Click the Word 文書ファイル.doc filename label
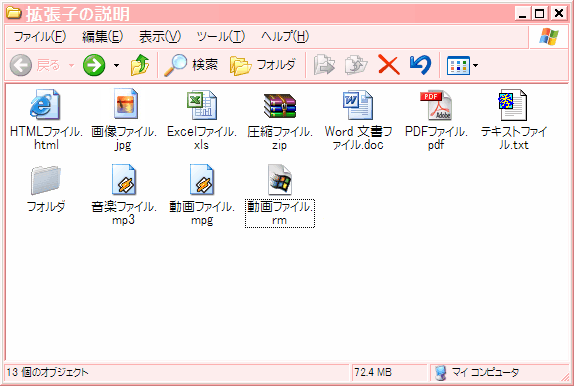 pyautogui.click(x=358, y=138)
